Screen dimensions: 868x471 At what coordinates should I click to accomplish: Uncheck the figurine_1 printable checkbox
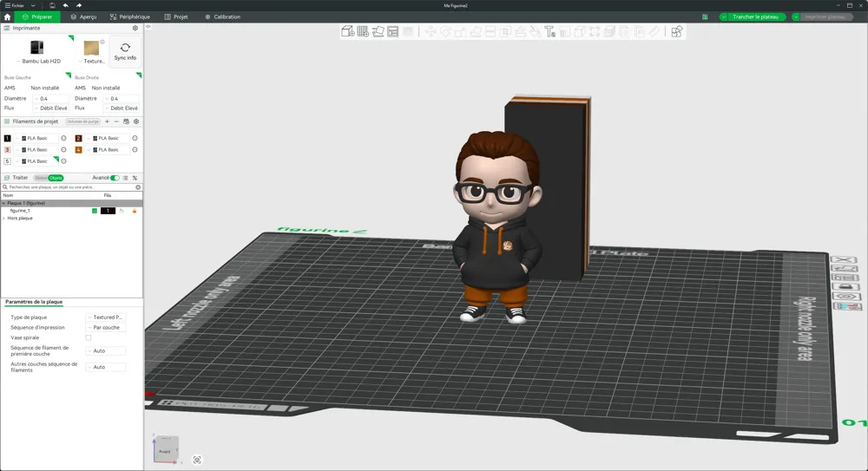(x=95, y=211)
